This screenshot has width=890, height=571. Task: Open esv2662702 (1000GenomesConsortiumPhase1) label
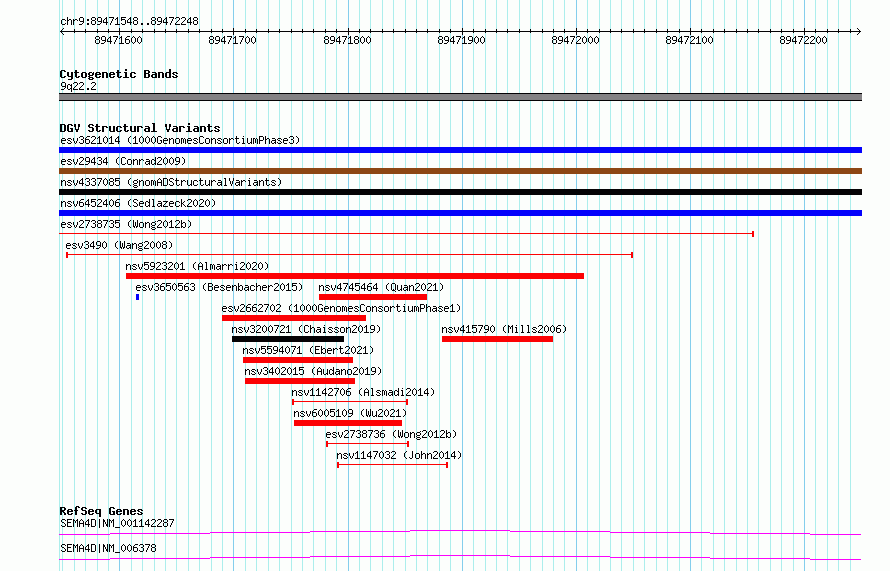[x=341, y=308]
